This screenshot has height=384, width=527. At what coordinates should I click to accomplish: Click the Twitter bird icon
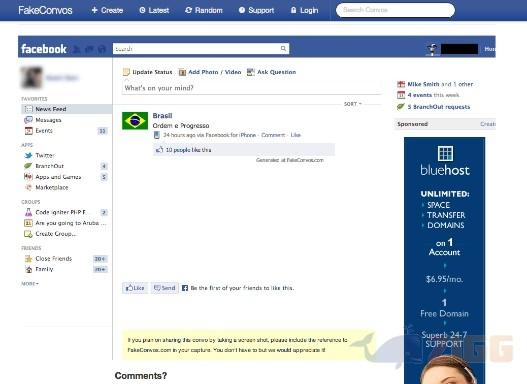pyautogui.click(x=28, y=155)
